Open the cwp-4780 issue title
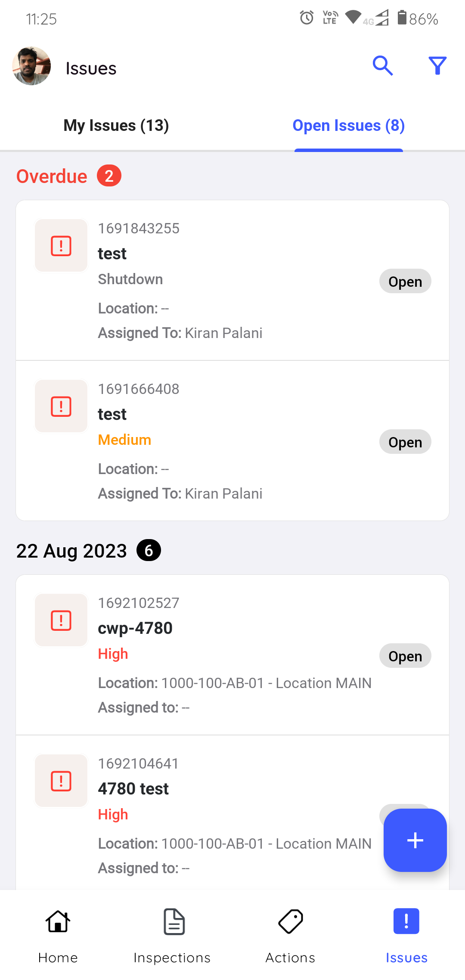This screenshot has height=980, width=465. coord(135,628)
